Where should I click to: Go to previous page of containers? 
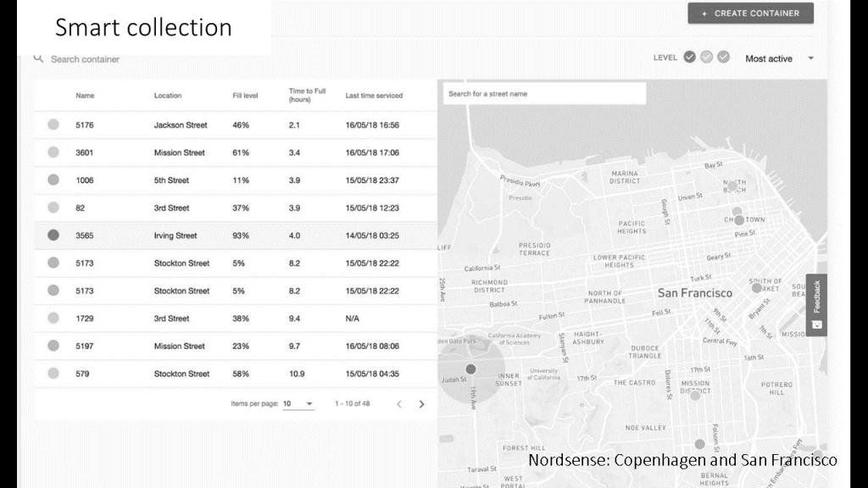399,404
